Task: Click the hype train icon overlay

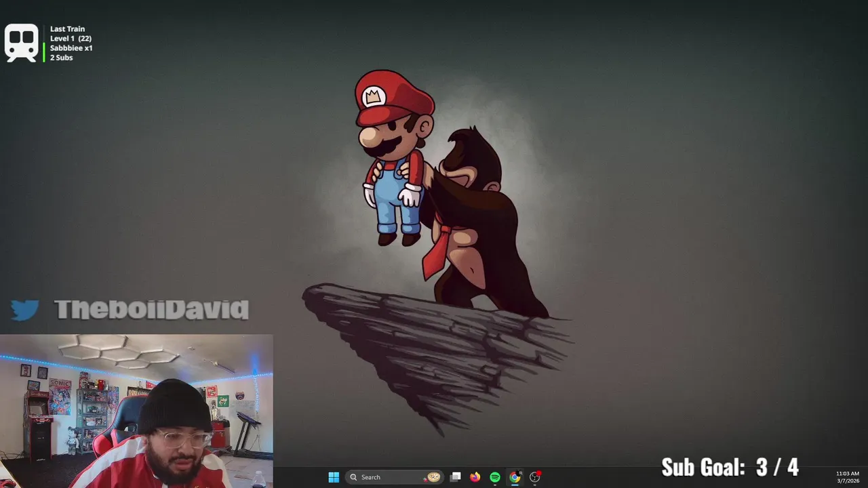Action: click(21, 43)
